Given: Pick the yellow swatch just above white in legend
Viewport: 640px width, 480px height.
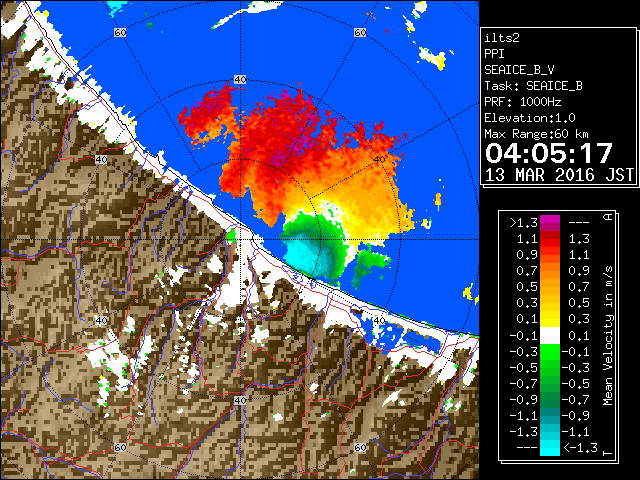Looking at the screenshot, I should click(x=550, y=319).
